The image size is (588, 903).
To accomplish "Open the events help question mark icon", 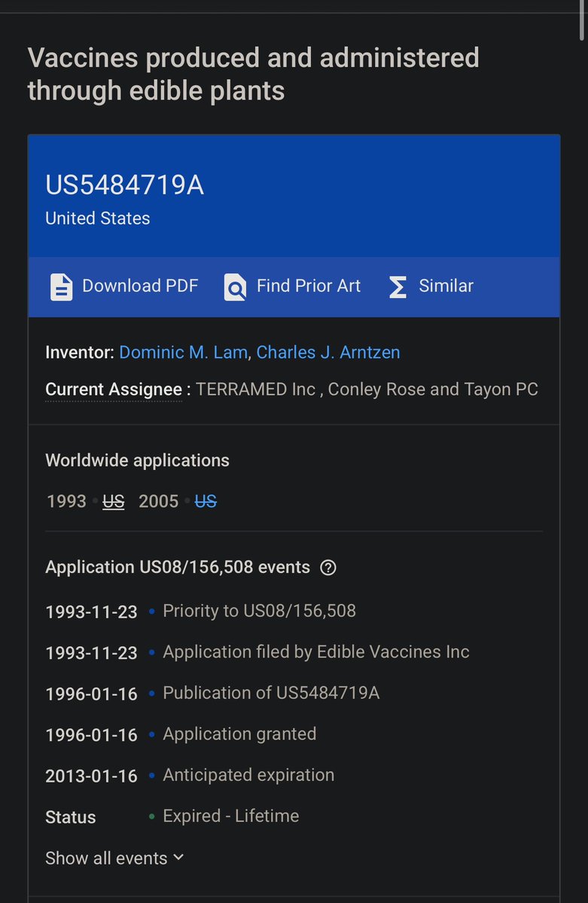I will point(328,568).
